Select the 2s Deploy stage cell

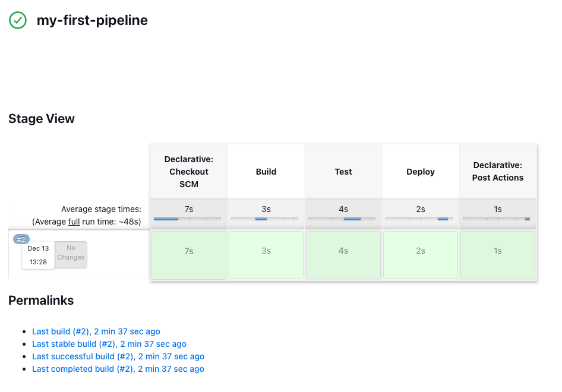coord(421,255)
